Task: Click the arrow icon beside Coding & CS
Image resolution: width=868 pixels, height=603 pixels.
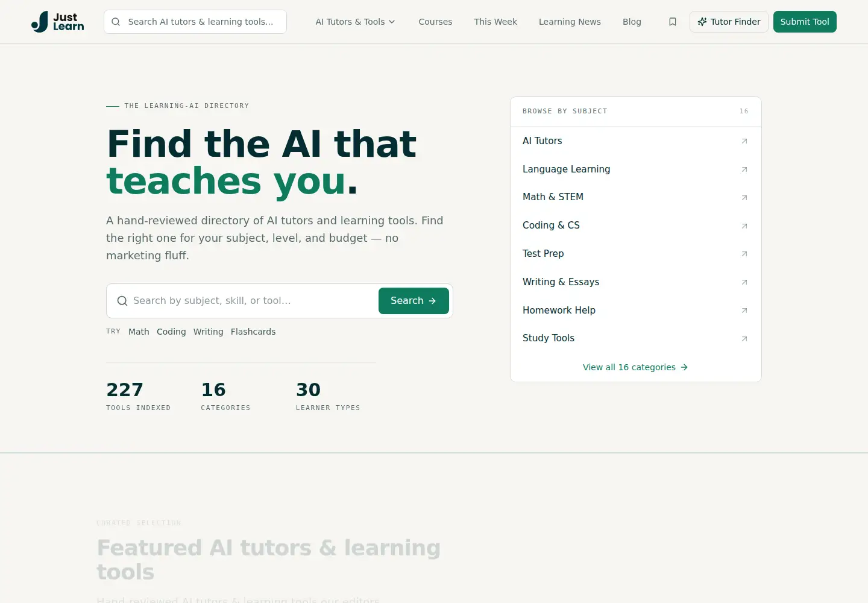Action: (744, 226)
